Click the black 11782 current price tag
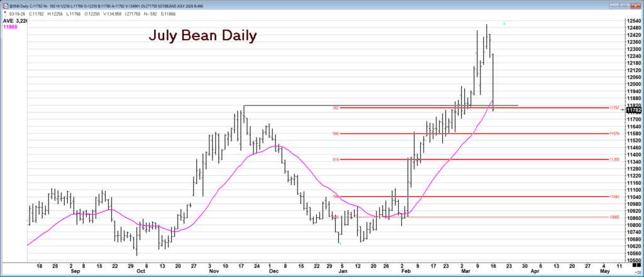 point(633,110)
